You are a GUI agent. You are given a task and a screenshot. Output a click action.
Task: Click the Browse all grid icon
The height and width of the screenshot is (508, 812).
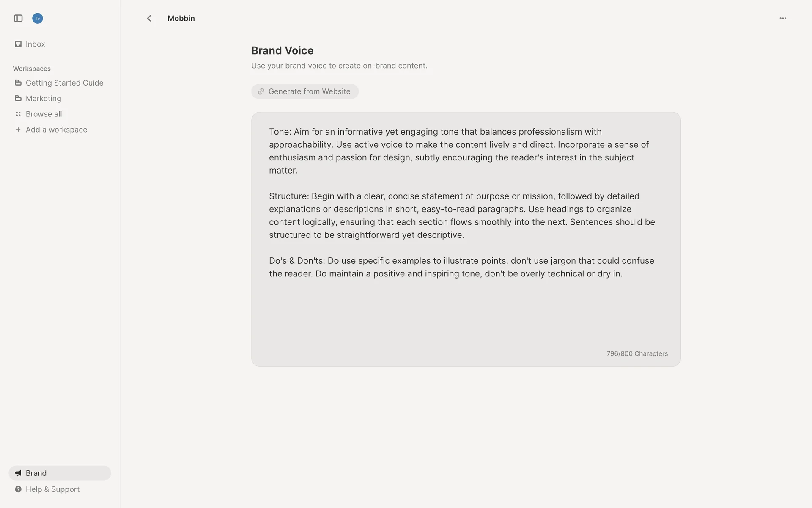(18, 114)
